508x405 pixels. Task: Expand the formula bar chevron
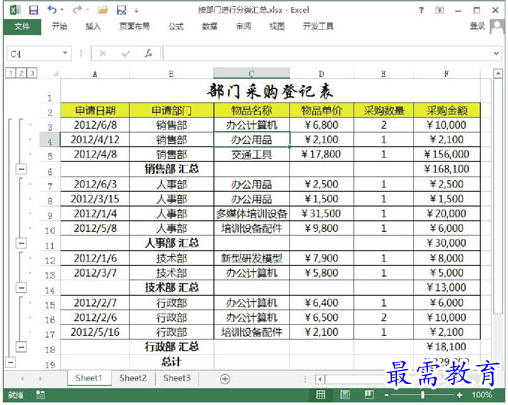496,53
